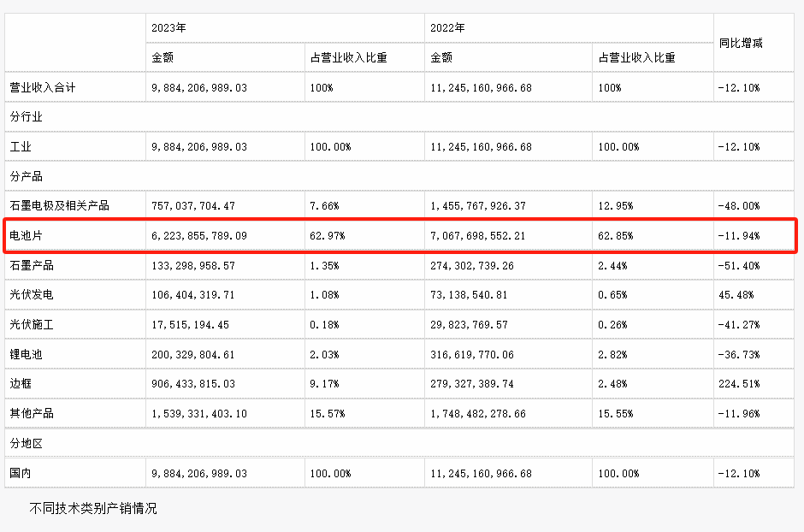
Task: Click the 6,223,855,789.09 amount cell
Action: [199, 235]
